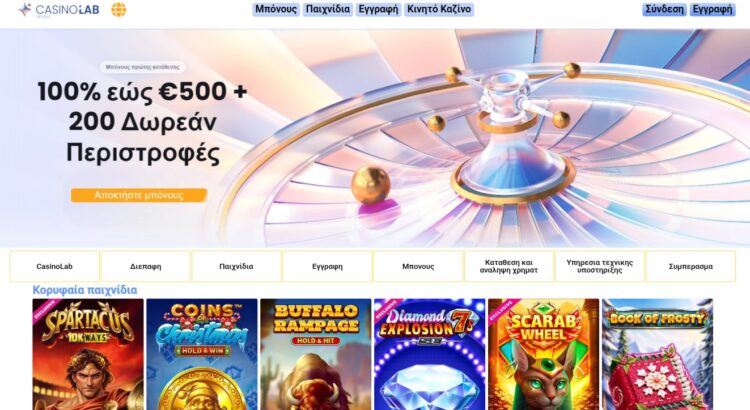Image resolution: width=750 pixels, height=410 pixels.
Task: Select the Καταθεση και αναληψη χρηματ tab
Action: tap(508, 266)
